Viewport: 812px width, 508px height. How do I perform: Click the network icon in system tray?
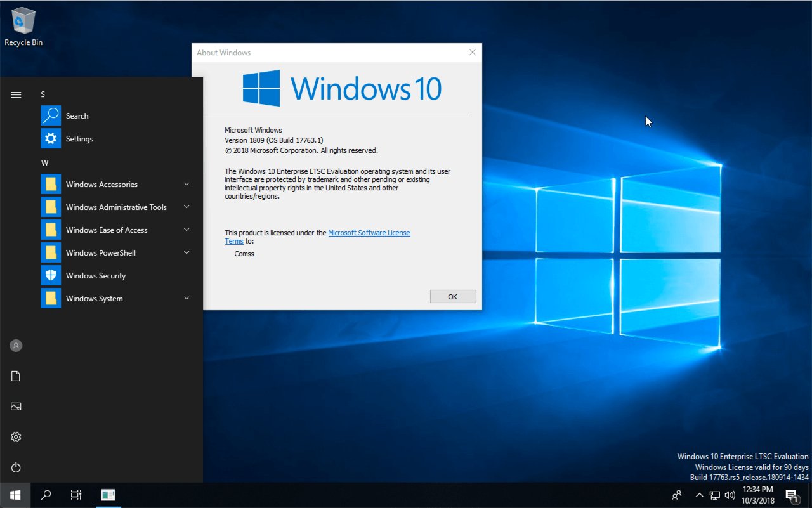pos(715,495)
